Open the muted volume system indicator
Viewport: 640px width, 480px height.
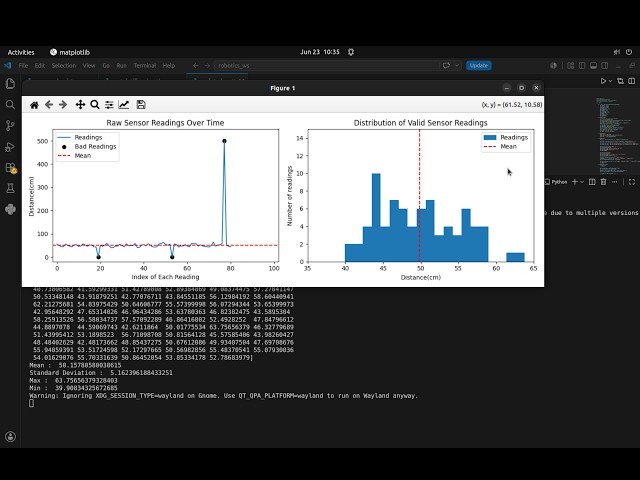coord(617,52)
